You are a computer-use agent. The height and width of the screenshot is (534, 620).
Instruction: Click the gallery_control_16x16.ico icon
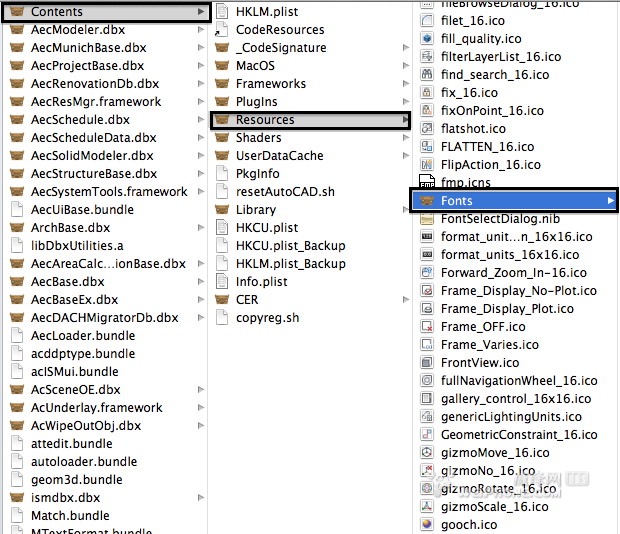pyautogui.click(x=427, y=398)
